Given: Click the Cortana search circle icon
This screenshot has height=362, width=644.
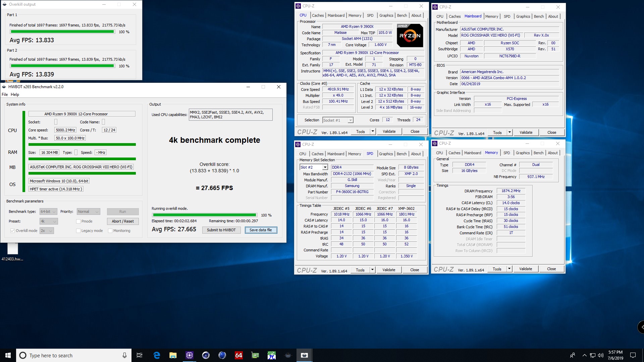Looking at the screenshot, I should point(23,355).
